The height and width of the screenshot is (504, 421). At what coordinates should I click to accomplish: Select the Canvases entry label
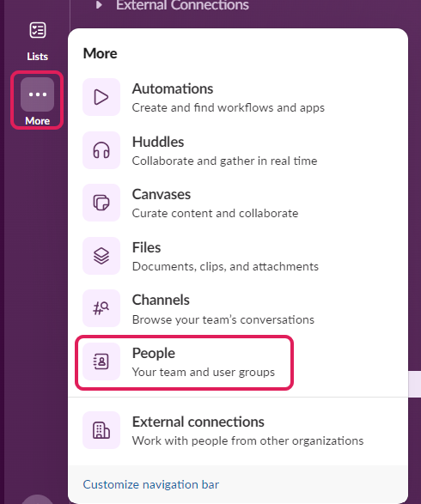162,194
